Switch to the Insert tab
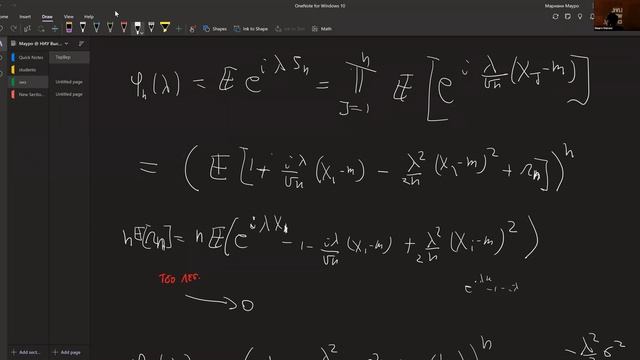Screen dimensions: 640x360 [25, 17]
